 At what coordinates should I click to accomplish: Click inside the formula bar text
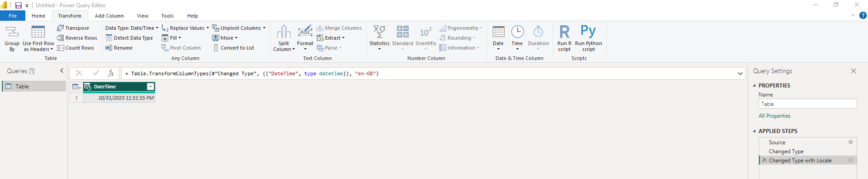point(252,73)
